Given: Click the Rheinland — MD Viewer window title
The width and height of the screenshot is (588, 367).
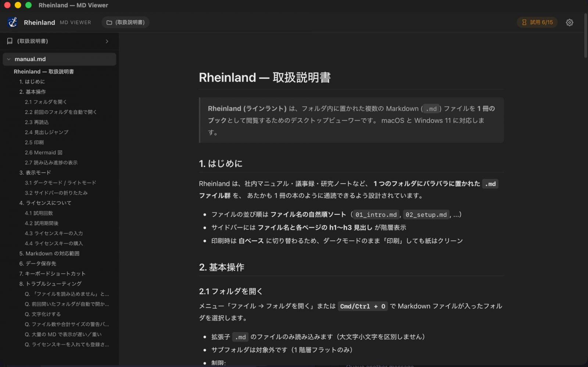Looking at the screenshot, I should [73, 5].
